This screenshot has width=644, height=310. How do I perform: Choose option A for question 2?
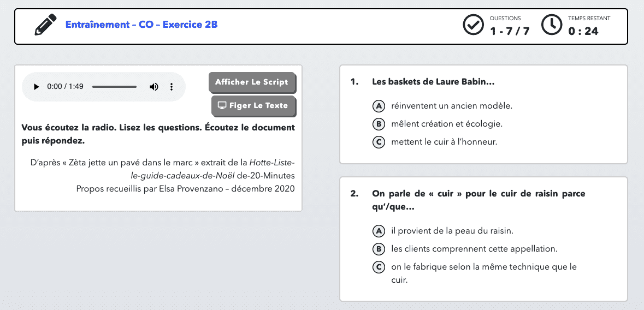click(x=378, y=231)
